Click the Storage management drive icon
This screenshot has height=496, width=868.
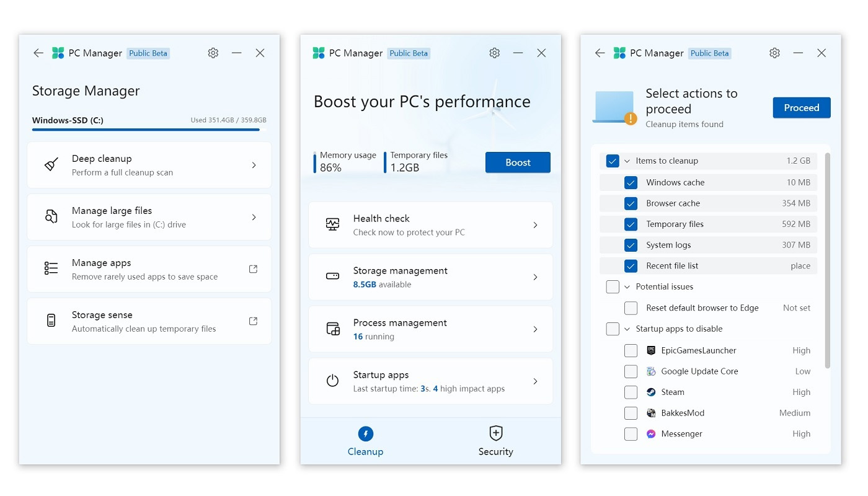[x=333, y=277]
